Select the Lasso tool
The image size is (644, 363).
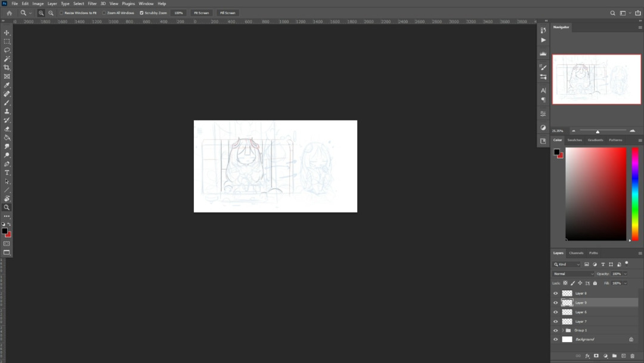(x=7, y=50)
